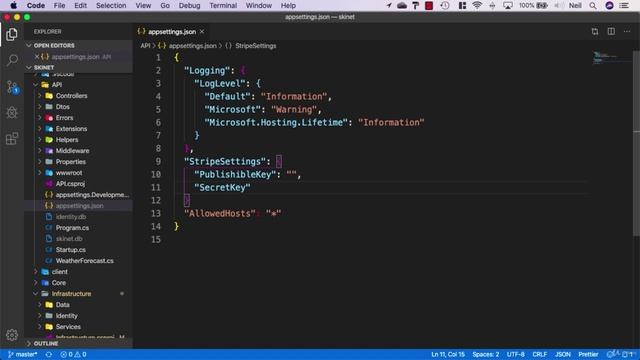Open the identity.db file

point(71,217)
